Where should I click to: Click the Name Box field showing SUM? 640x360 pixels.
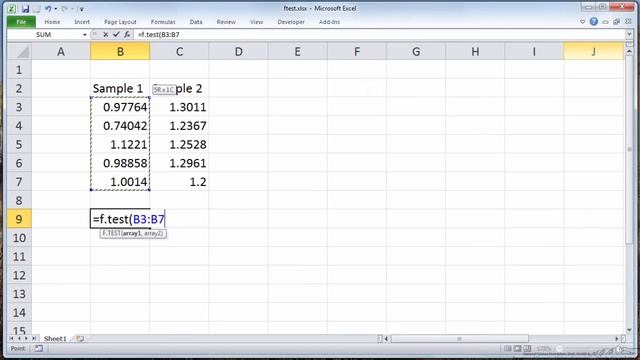44,35
